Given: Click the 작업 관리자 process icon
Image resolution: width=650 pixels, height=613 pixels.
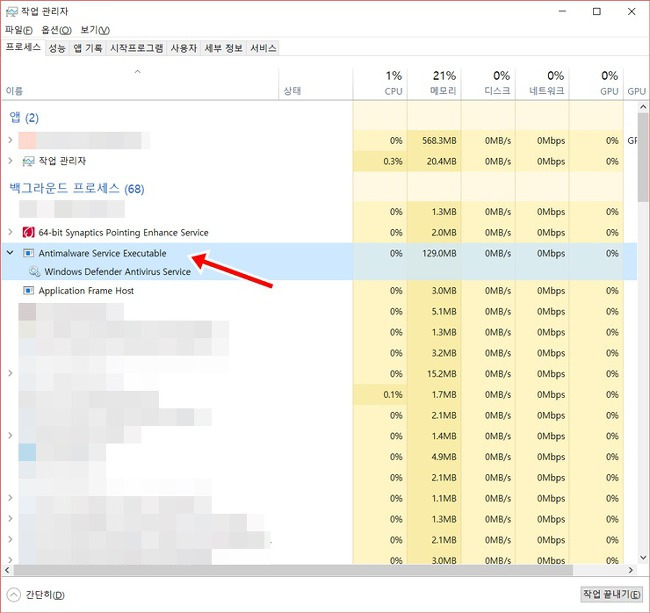Looking at the screenshot, I should tap(28, 161).
